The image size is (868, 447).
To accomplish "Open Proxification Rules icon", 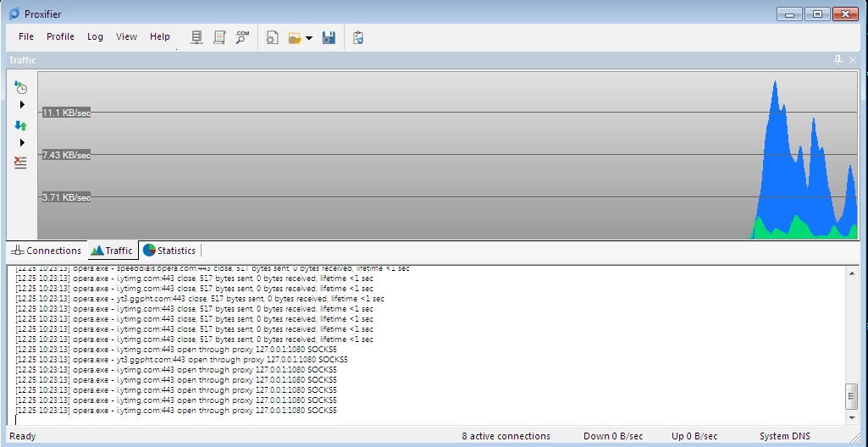I will tap(219, 37).
